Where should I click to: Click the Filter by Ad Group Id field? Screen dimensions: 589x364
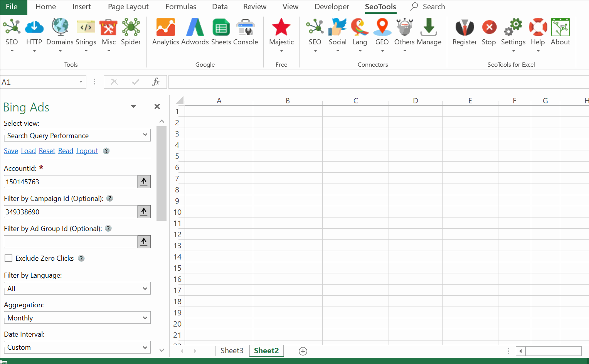[x=71, y=242]
